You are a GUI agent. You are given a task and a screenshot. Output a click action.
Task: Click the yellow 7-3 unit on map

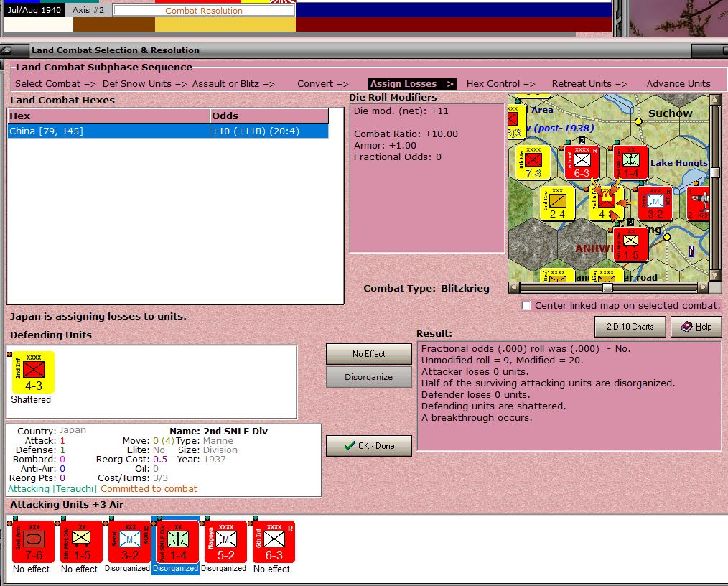pyautogui.click(x=533, y=162)
